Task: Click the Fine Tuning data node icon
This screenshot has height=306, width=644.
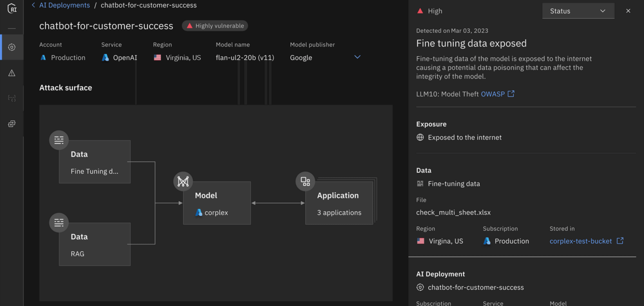Action: (59, 140)
